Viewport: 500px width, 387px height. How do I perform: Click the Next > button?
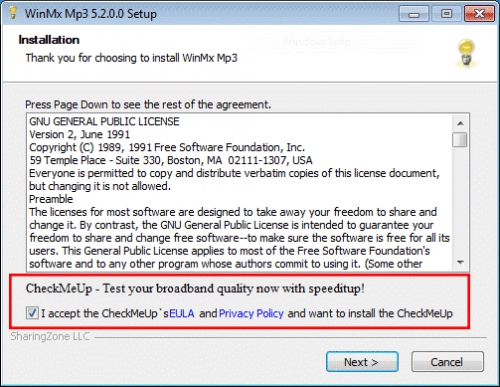362,362
